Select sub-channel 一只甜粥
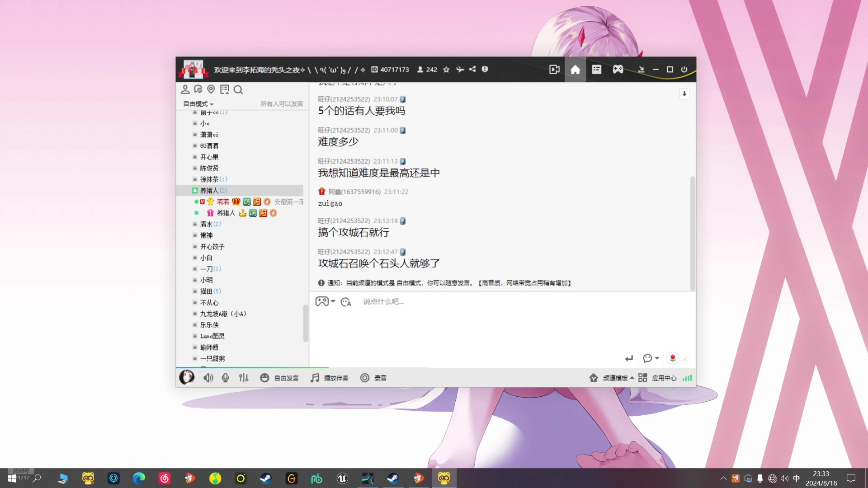 point(212,358)
